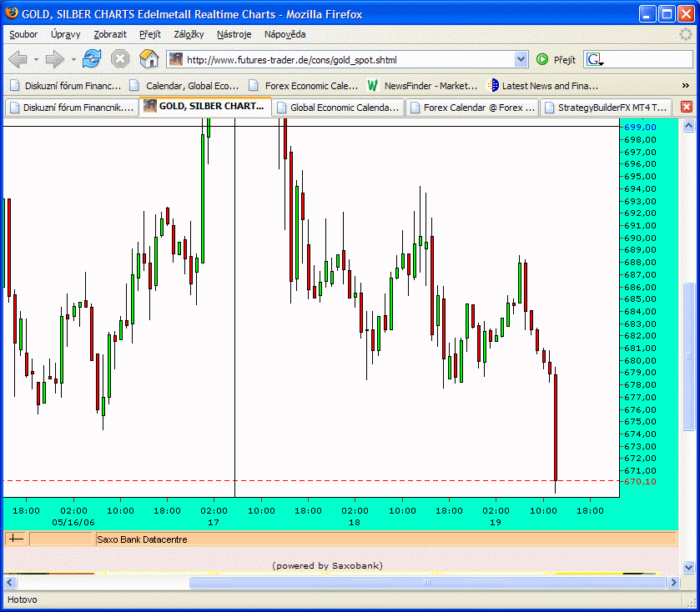Open the Soubor menu

[x=23, y=34]
